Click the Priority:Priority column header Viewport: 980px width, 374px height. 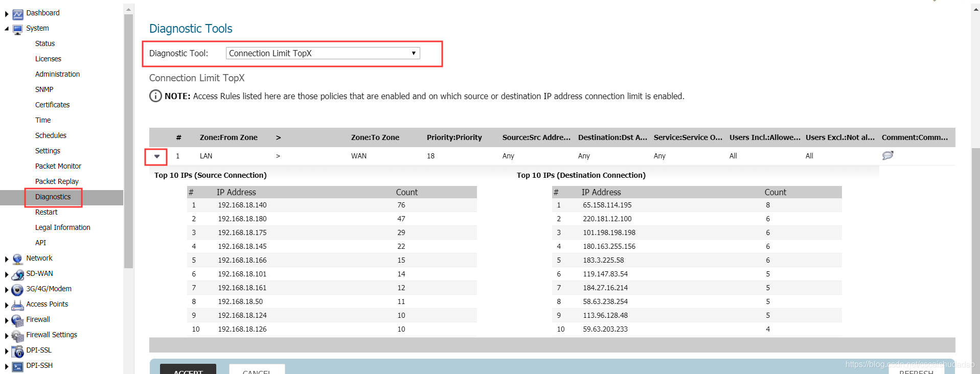[x=454, y=137]
